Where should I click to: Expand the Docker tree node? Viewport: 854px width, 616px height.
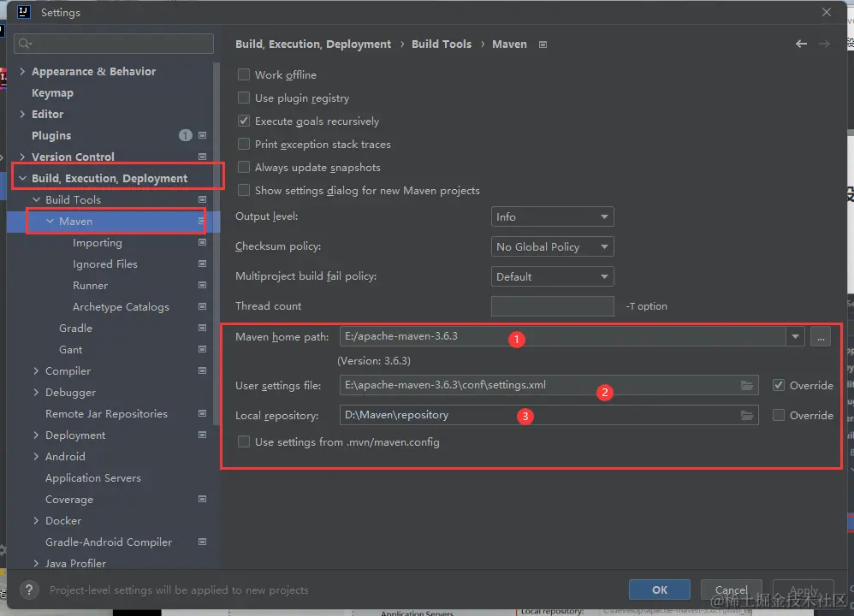click(37, 520)
